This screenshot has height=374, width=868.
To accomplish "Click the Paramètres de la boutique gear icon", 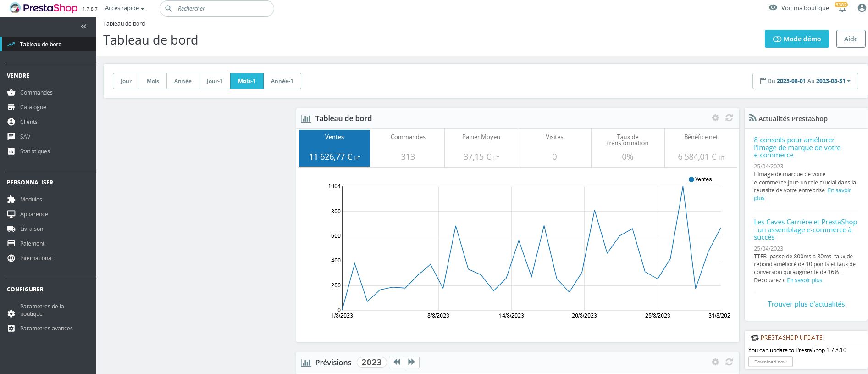I will click(x=11, y=314).
